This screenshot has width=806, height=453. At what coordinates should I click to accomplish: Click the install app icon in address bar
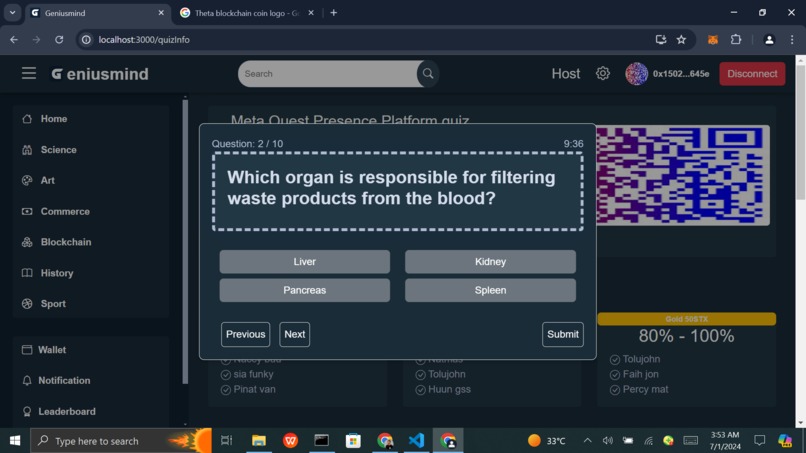click(661, 40)
